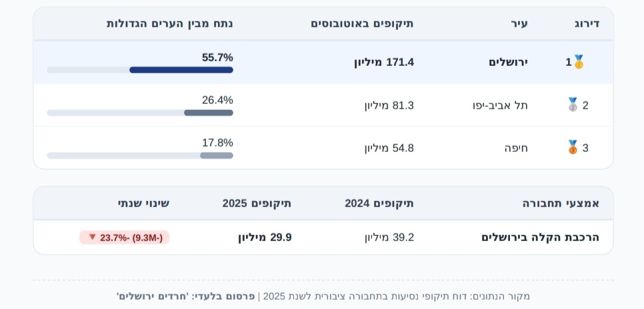Screen dimensions: 644x309
Task: Click the -23.7% annual change badge
Action: [125, 237]
